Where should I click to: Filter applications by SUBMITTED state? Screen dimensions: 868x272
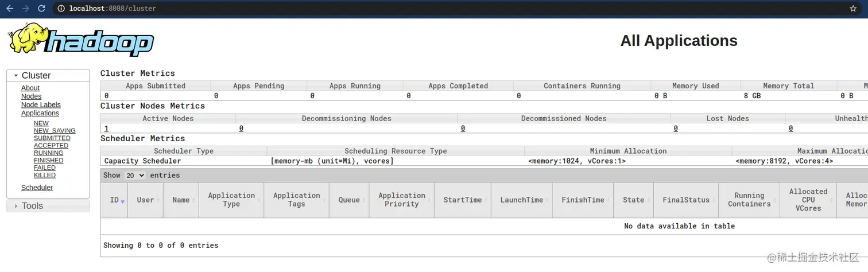pos(52,138)
